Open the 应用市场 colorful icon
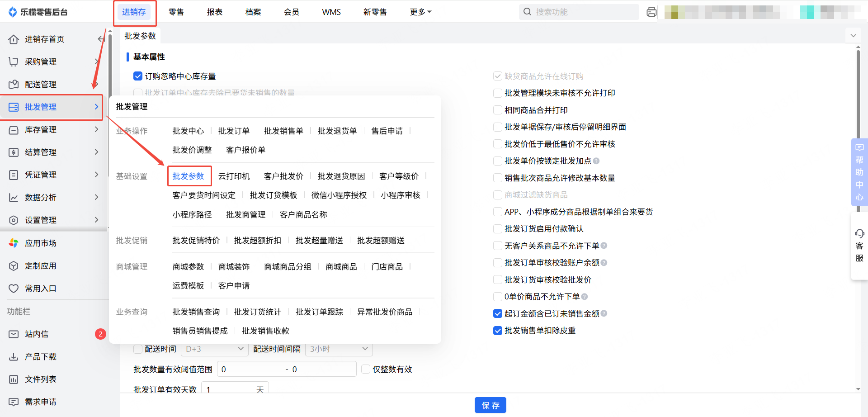The width and height of the screenshot is (868, 417). (14, 243)
